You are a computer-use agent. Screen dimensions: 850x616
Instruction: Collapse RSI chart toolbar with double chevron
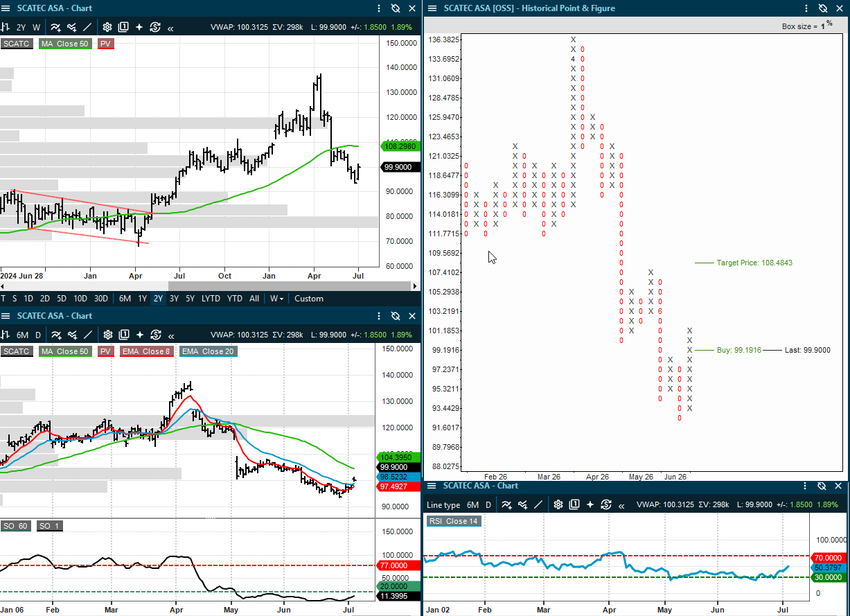[x=621, y=506]
